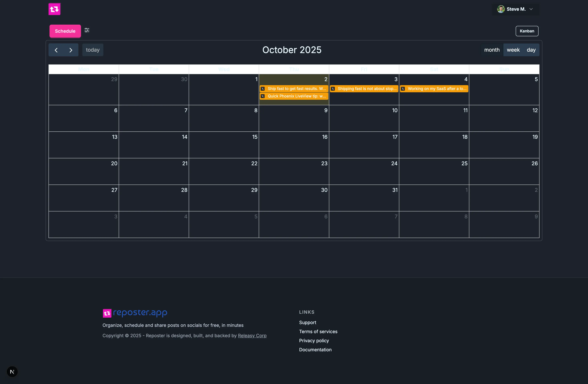Advance to next month with right chevron
The width and height of the screenshot is (588, 384).
coord(71,50)
